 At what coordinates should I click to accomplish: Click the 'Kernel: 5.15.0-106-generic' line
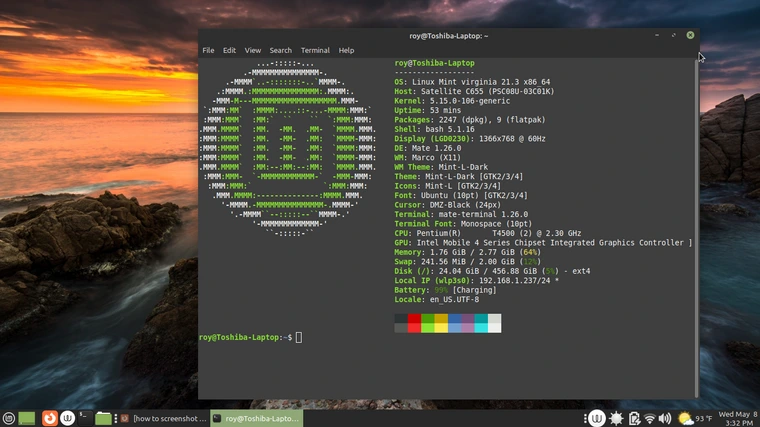click(452, 101)
